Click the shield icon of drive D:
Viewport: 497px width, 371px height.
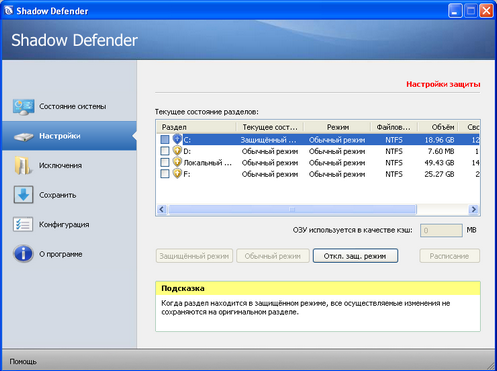click(177, 151)
